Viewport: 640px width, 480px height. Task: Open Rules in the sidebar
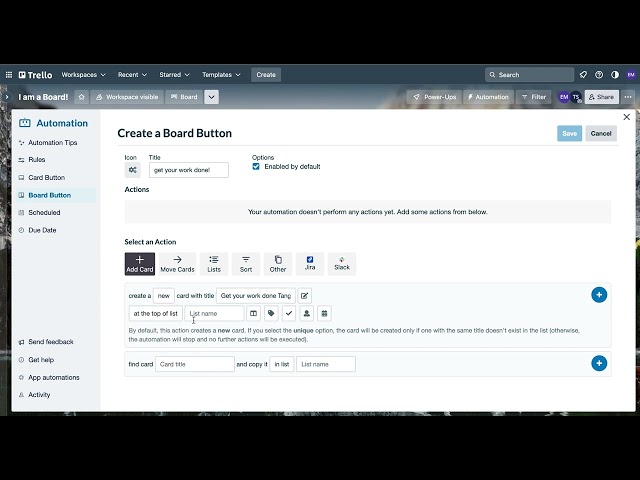(37, 160)
